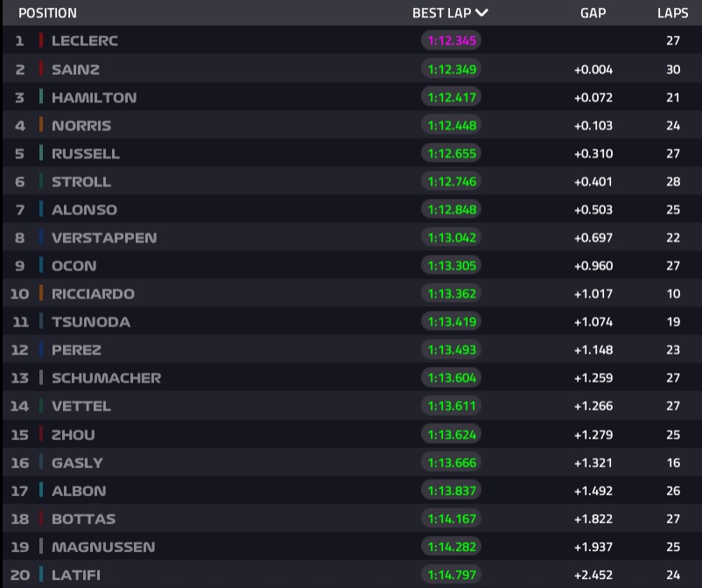The width and height of the screenshot is (702, 588).
Task: Click the LAPS column header
Action: tap(672, 13)
